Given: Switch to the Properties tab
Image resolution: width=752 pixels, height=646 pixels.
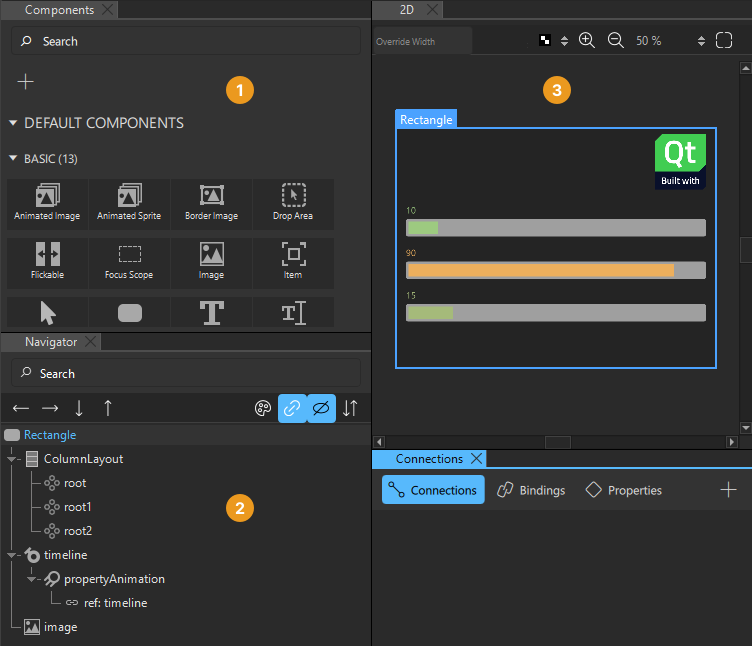Looking at the screenshot, I should (x=624, y=490).
